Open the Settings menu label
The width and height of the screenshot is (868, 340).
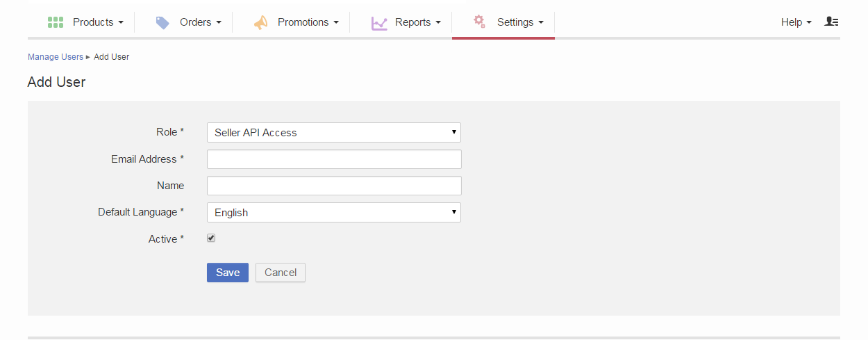tap(519, 22)
